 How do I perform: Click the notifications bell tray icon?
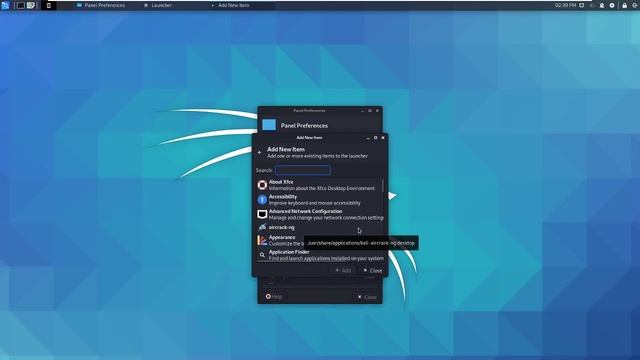point(602,5)
